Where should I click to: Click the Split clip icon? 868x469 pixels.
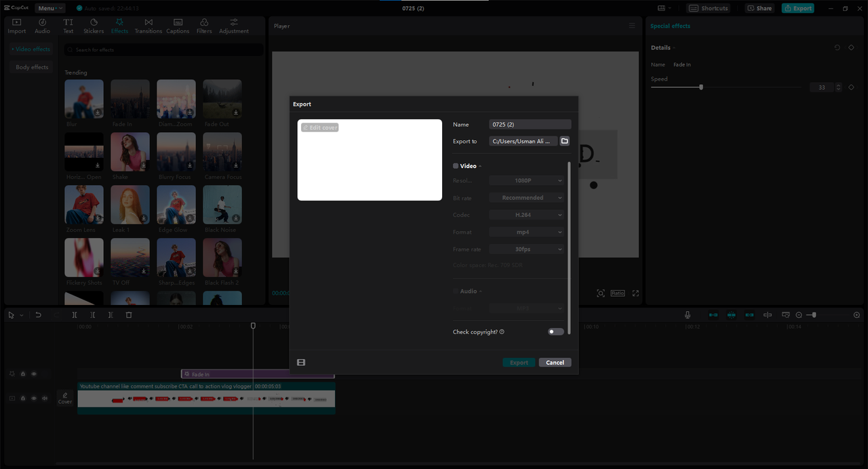click(x=75, y=315)
